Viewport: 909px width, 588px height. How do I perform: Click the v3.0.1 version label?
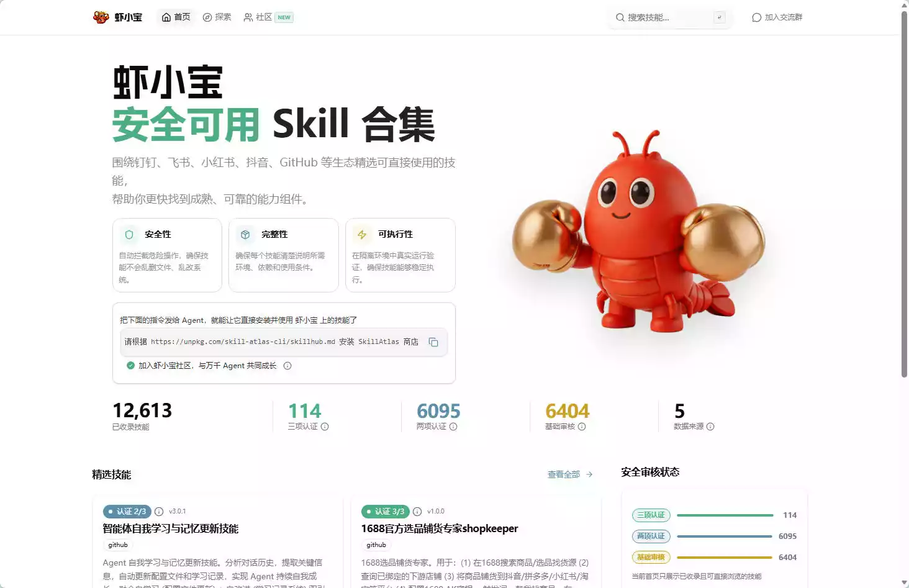177,512
